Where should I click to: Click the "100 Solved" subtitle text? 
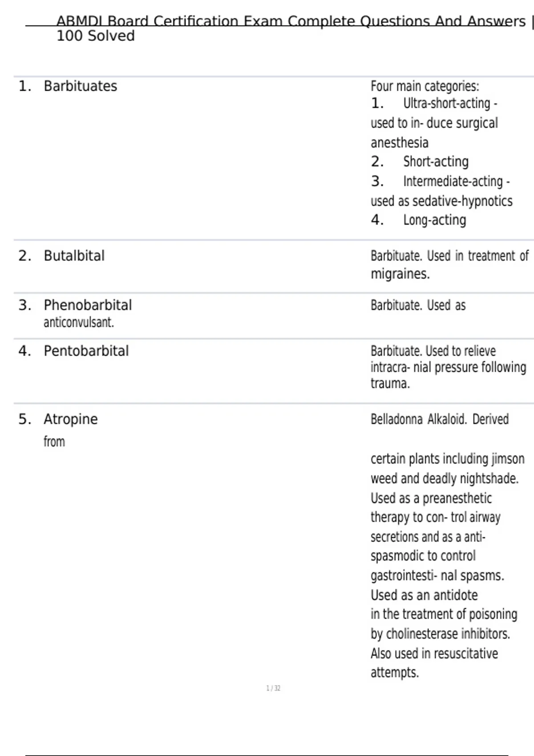[96, 36]
